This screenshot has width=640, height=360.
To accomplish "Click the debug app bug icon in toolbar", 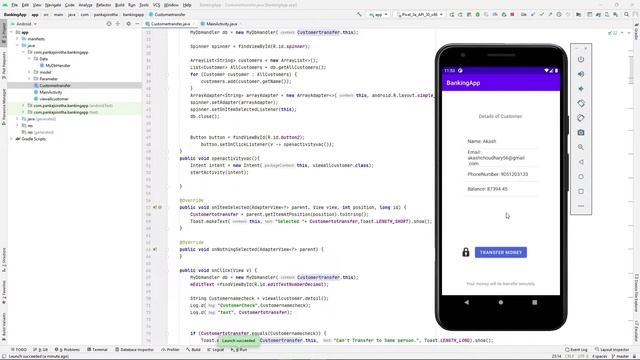I will click(x=478, y=15).
